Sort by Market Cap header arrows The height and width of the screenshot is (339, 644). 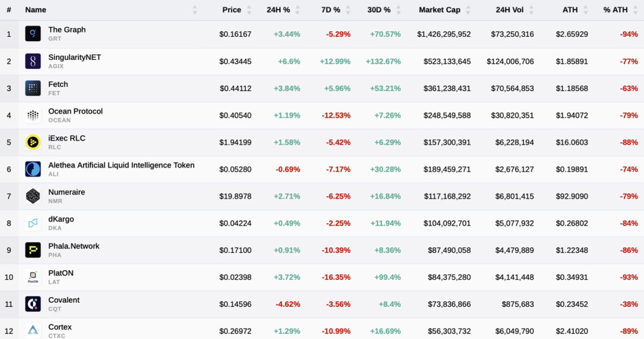pos(468,10)
